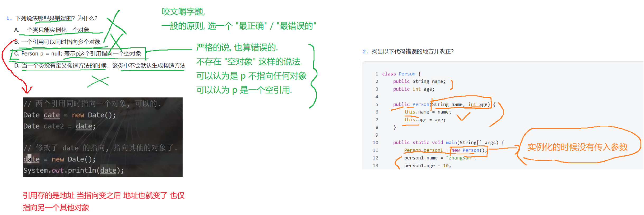Click line number 9 in code gutter
The width and height of the screenshot is (644, 215).
pos(377,135)
